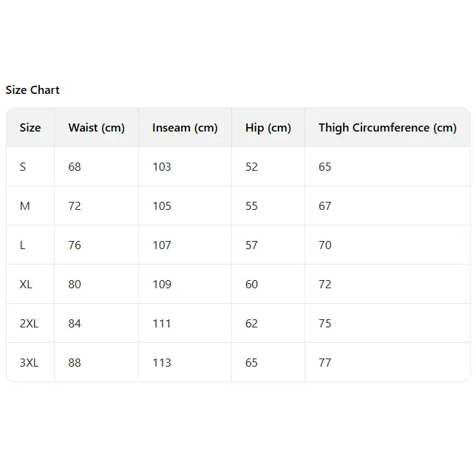Click waist value 84 in 2XL row
The width and height of the screenshot is (476, 476).
click(x=75, y=324)
